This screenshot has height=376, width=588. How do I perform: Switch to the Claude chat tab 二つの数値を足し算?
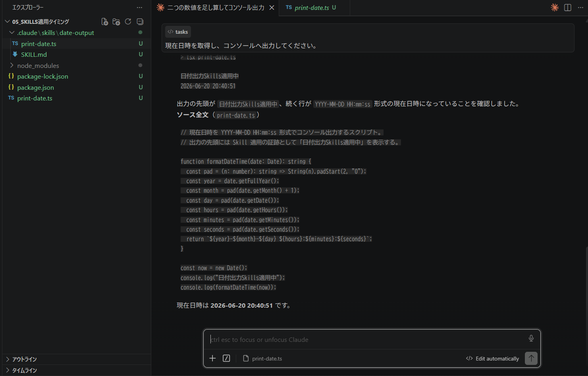(x=216, y=8)
